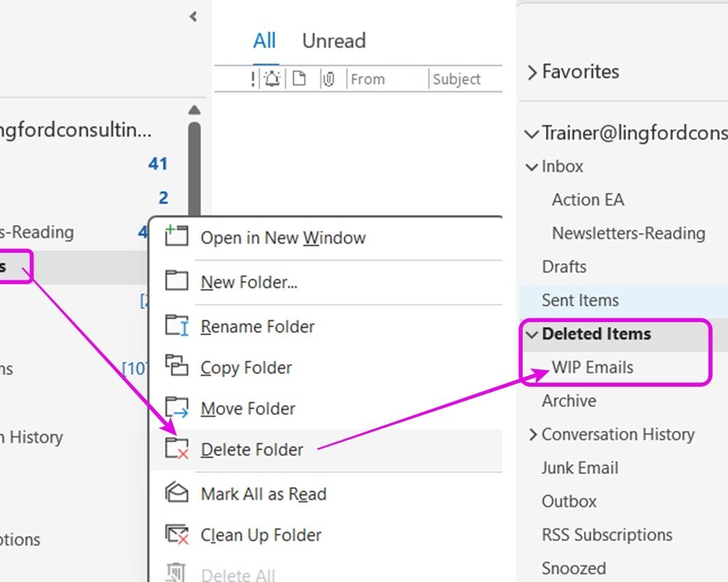728x582 pixels.
Task: Collapse the folder pane with the arrow
Action: (x=193, y=16)
